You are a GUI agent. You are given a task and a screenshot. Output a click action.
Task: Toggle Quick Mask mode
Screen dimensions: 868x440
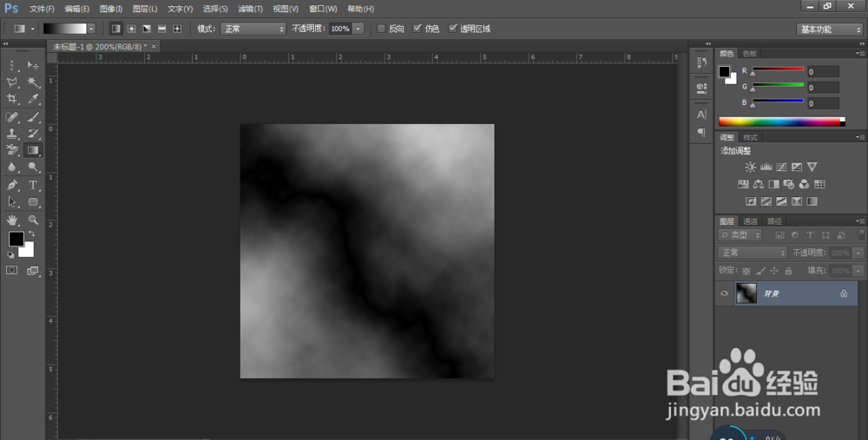point(11,270)
